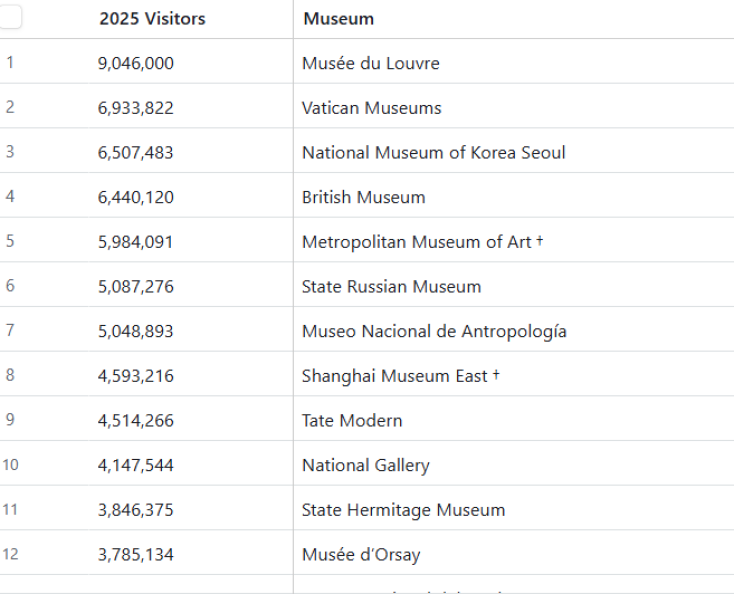The width and height of the screenshot is (734, 594).
Task: Select the Tate Modern cell
Action: tap(352, 420)
